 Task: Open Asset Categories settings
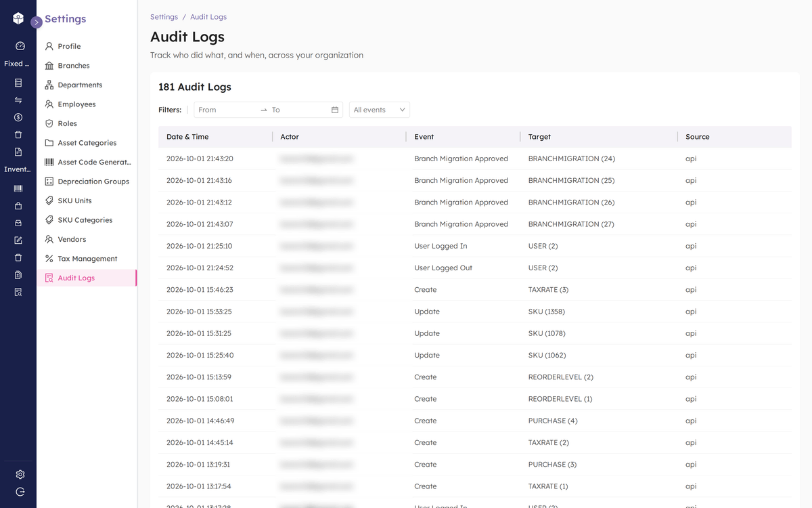click(87, 143)
